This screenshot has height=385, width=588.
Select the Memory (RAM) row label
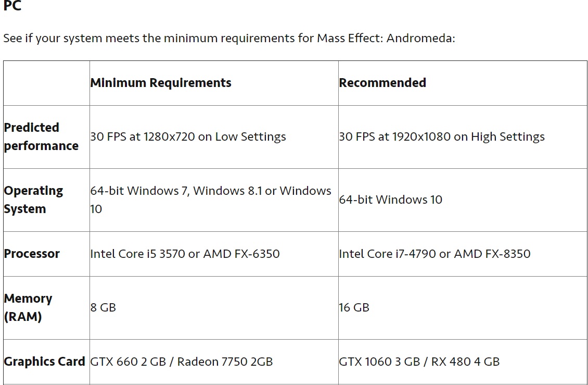click(x=28, y=307)
